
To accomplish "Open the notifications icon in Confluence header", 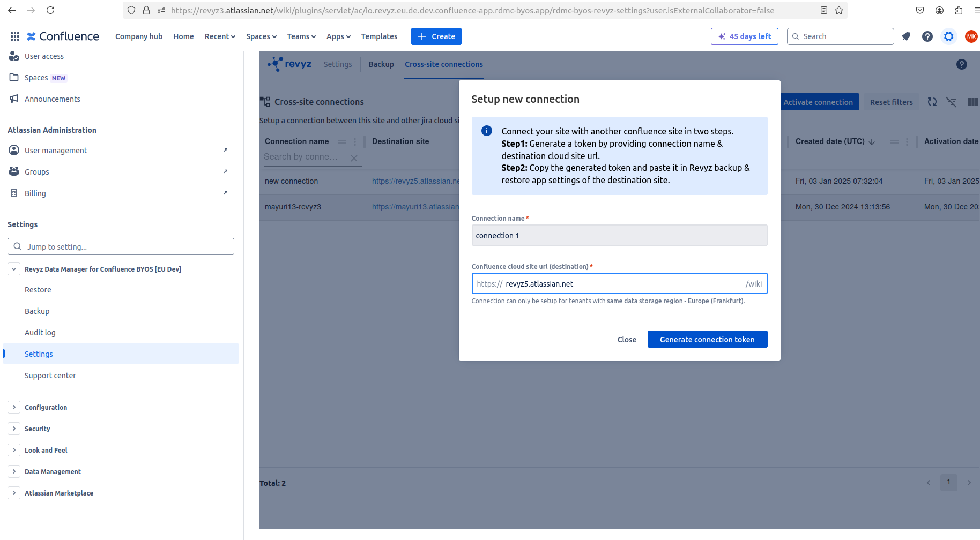I will pos(906,36).
